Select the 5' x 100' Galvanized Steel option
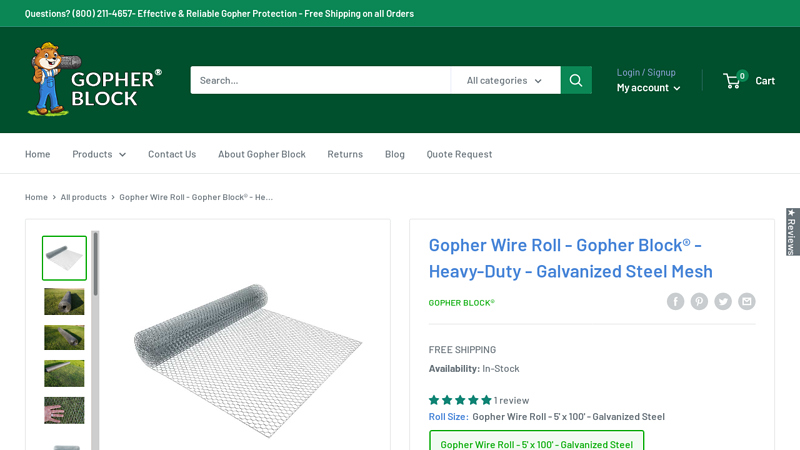The image size is (800, 450). 537,442
